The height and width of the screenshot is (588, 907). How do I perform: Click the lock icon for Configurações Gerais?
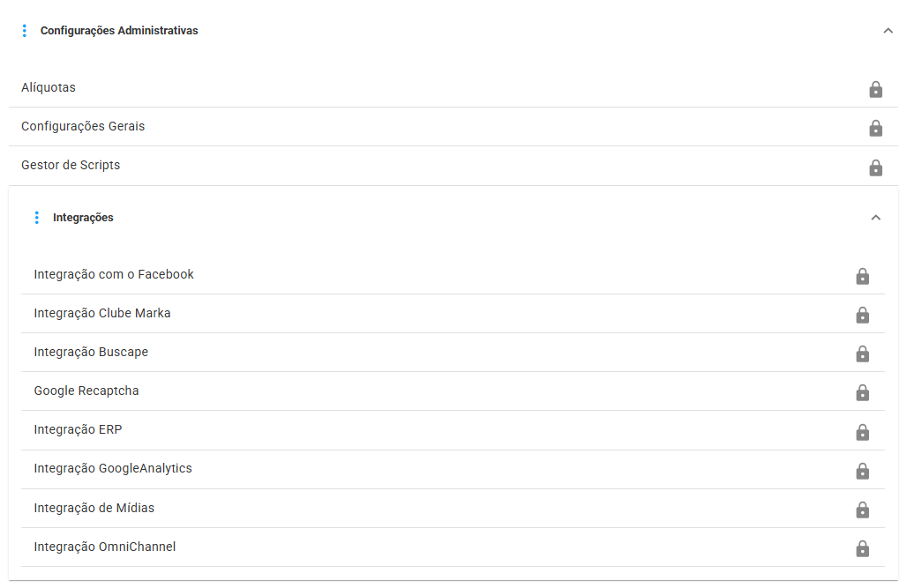pyautogui.click(x=875, y=128)
